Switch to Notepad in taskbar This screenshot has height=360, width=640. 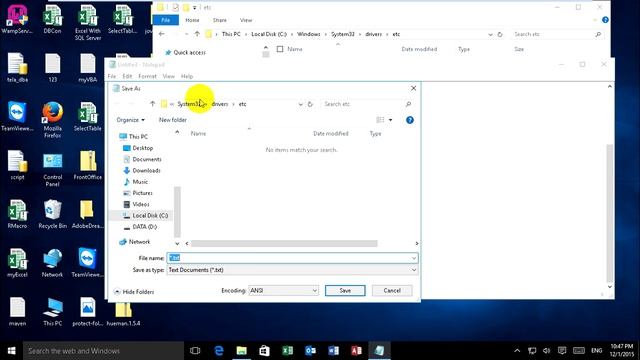click(379, 351)
